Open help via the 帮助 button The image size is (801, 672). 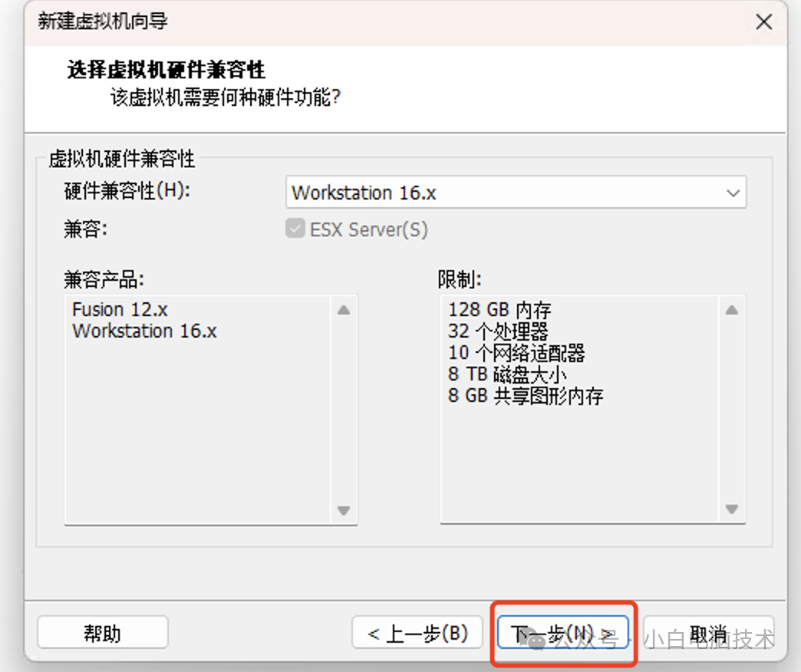102,632
